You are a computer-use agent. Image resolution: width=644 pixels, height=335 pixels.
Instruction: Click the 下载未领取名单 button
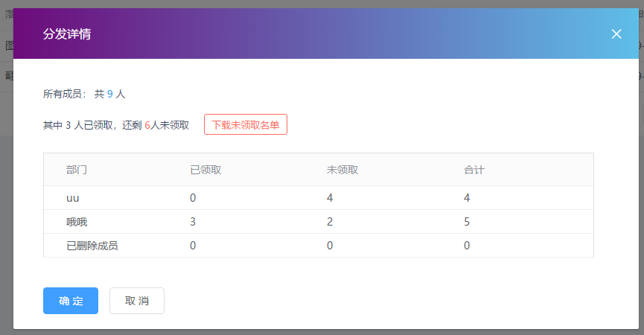pos(246,124)
